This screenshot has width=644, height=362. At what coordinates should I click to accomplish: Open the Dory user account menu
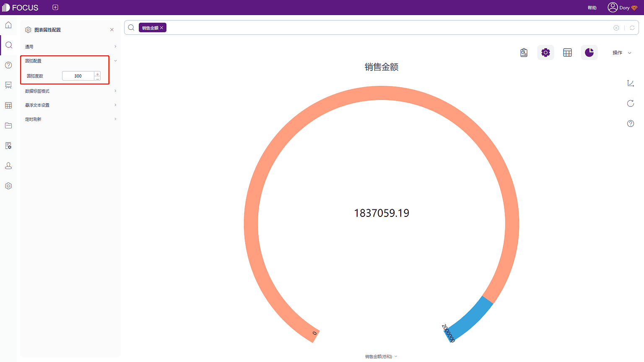pos(619,8)
